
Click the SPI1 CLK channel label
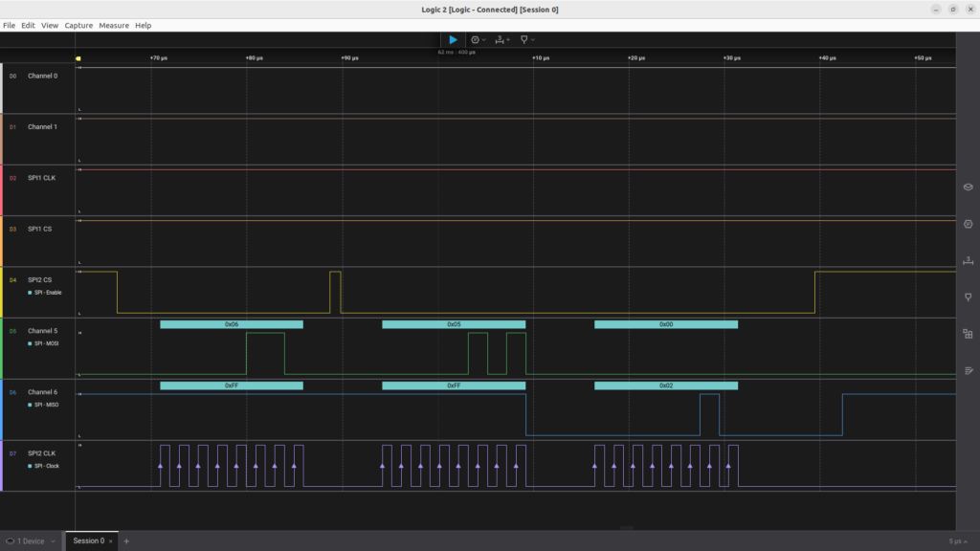click(42, 178)
